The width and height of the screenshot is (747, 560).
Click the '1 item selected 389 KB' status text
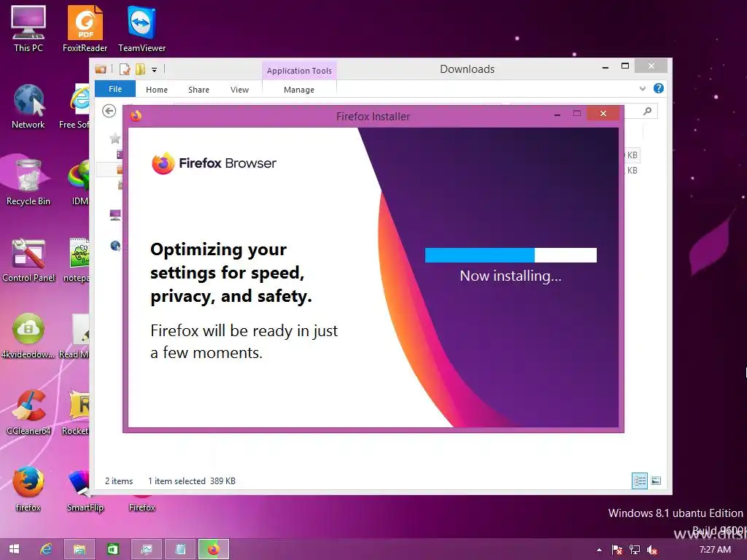click(x=192, y=481)
